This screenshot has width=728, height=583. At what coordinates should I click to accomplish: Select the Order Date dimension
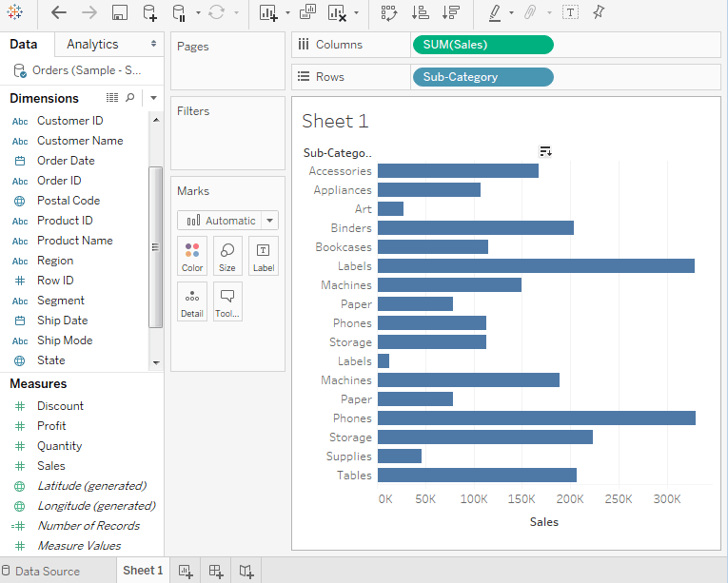point(66,161)
